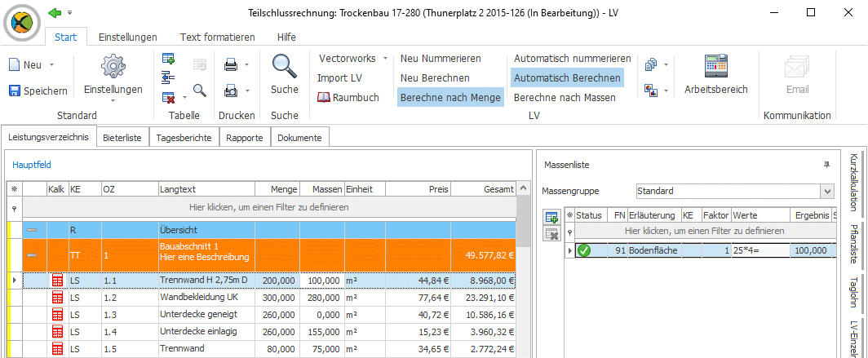Viewport: 868px width, 358px height.
Task: Open the Pflanzliste side tab
Action: 853,245
